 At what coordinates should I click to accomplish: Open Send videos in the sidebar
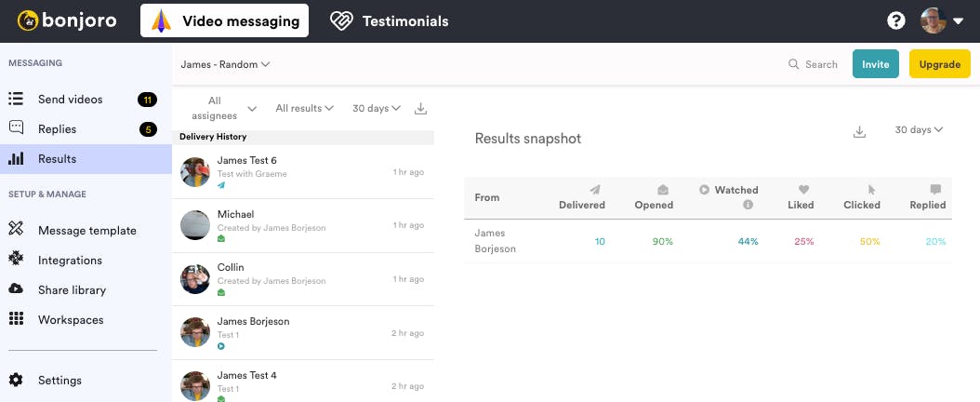pyautogui.click(x=71, y=99)
